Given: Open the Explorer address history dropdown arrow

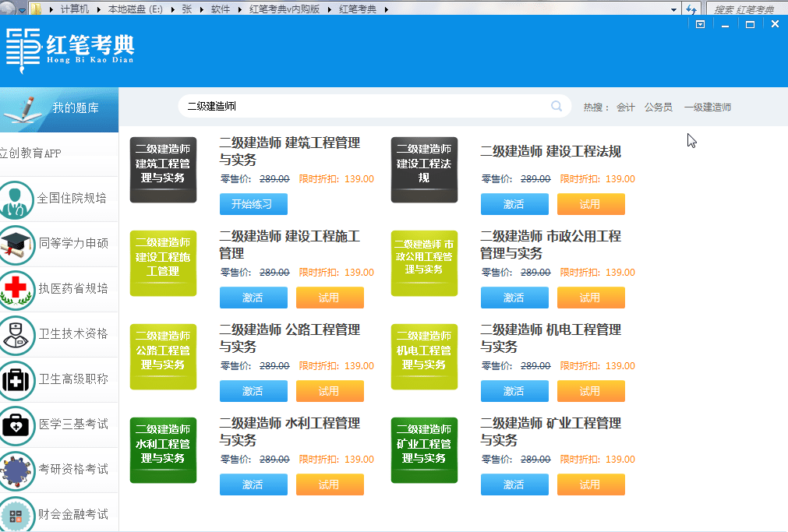Looking at the screenshot, I should (674, 9).
